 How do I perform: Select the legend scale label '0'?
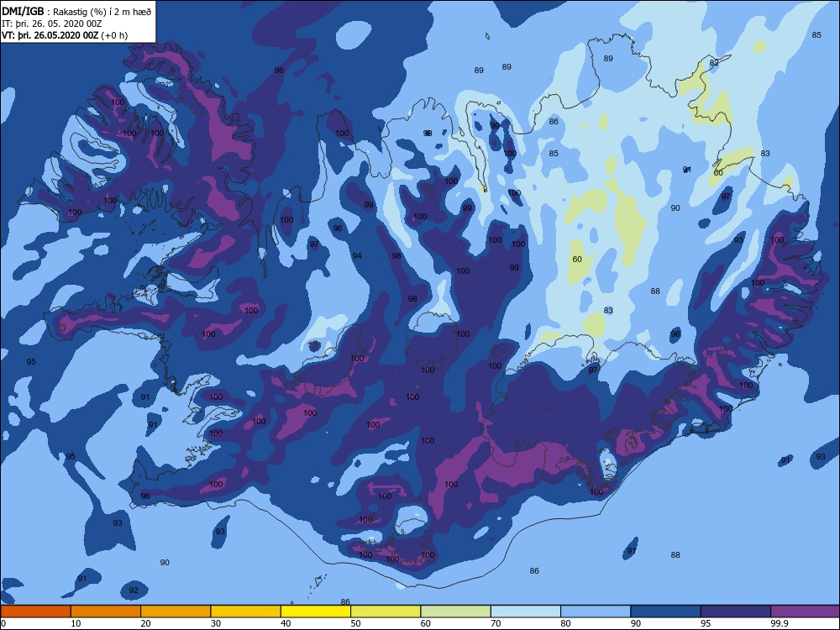click(x=3, y=623)
